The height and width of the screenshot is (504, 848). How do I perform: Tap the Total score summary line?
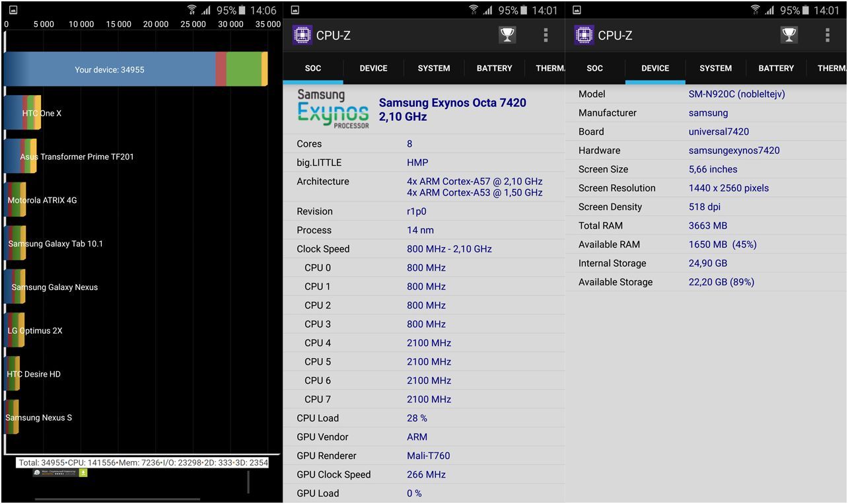pos(143,462)
